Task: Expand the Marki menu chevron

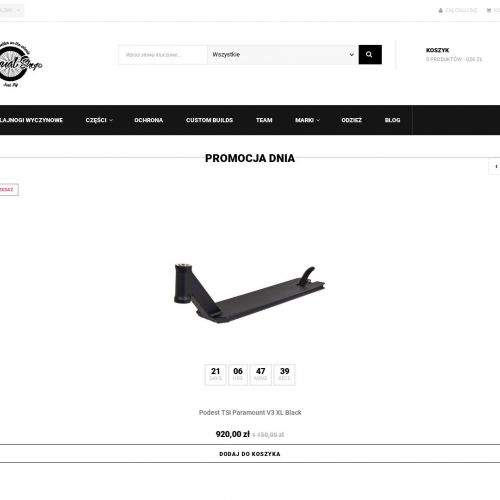Action: (318, 120)
